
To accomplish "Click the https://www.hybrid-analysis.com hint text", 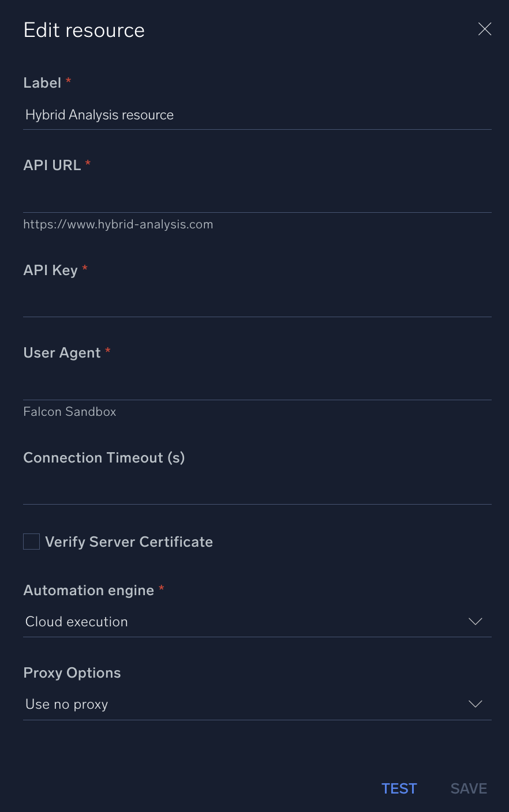I will (x=118, y=224).
